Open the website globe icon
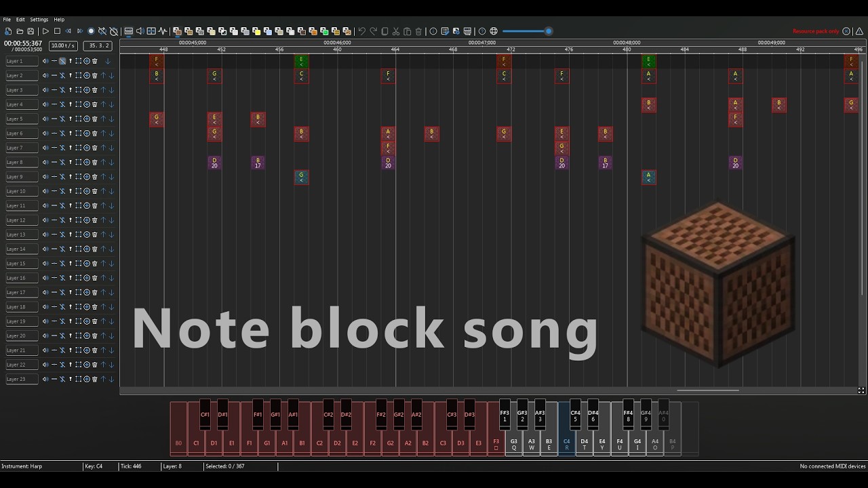Image resolution: width=868 pixels, height=488 pixels. pos(494,31)
